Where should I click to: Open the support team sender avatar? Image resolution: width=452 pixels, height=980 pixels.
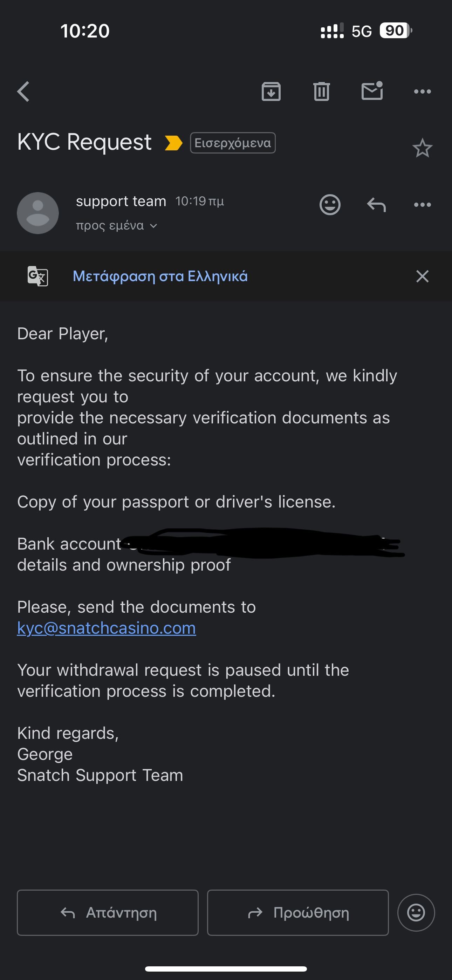(38, 213)
